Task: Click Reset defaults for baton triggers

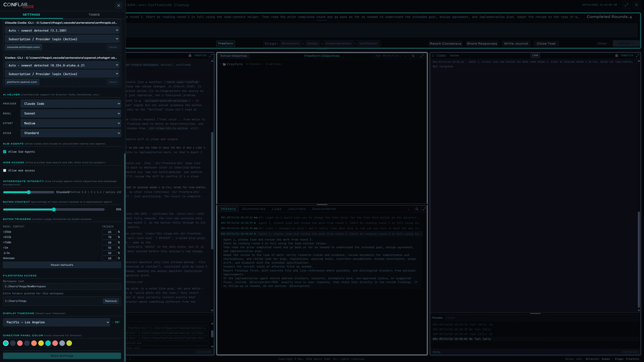Action: coord(62,265)
